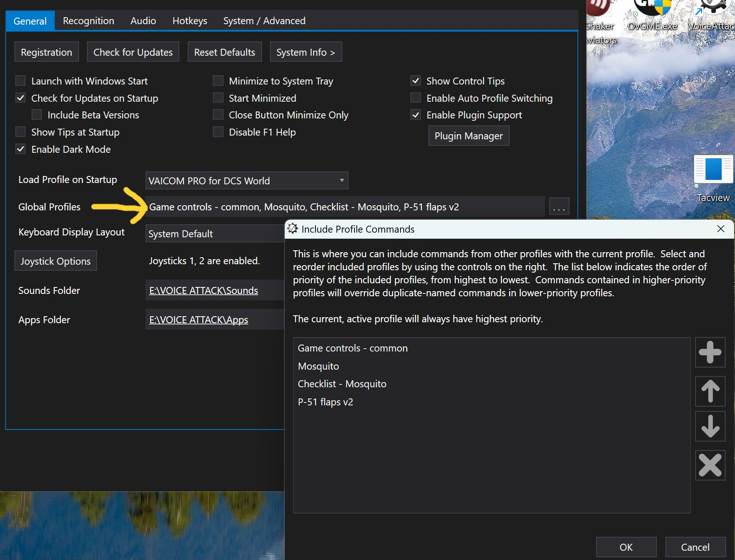Image resolution: width=735 pixels, height=560 pixels.
Task: Toggle Enable Auto Profile Switching checkbox
Action: pyautogui.click(x=416, y=98)
